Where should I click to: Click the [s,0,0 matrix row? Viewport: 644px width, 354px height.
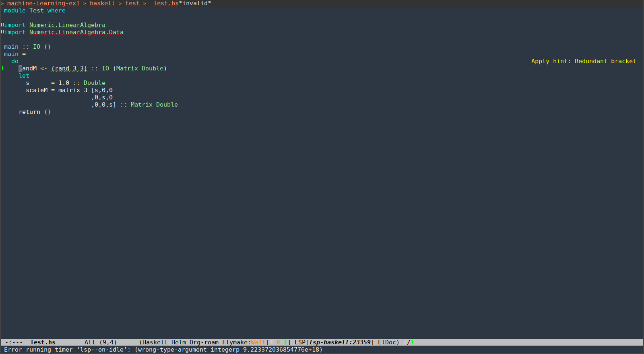pyautogui.click(x=102, y=90)
